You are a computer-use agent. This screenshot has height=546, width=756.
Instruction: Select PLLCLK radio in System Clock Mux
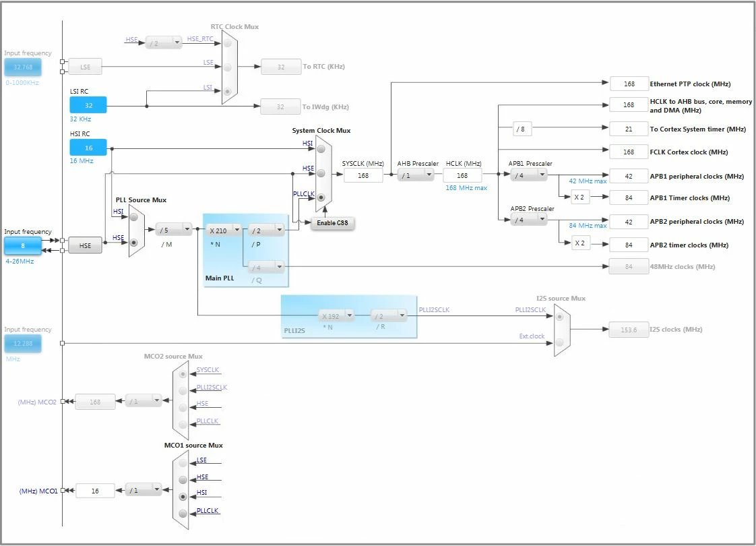[x=321, y=198]
